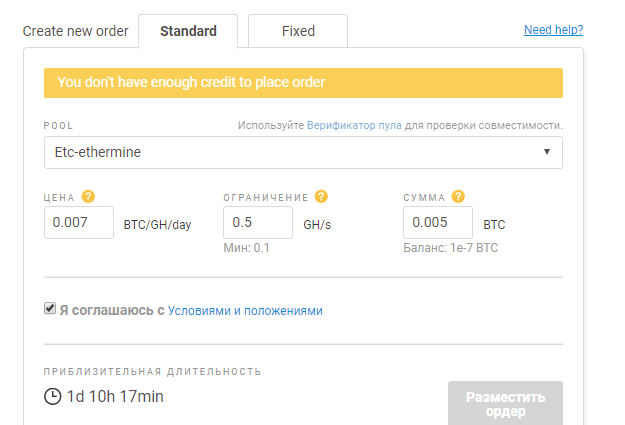This screenshot has height=425, width=625.
Task: Click the Мин: 0.1 hint text
Action: [246, 248]
